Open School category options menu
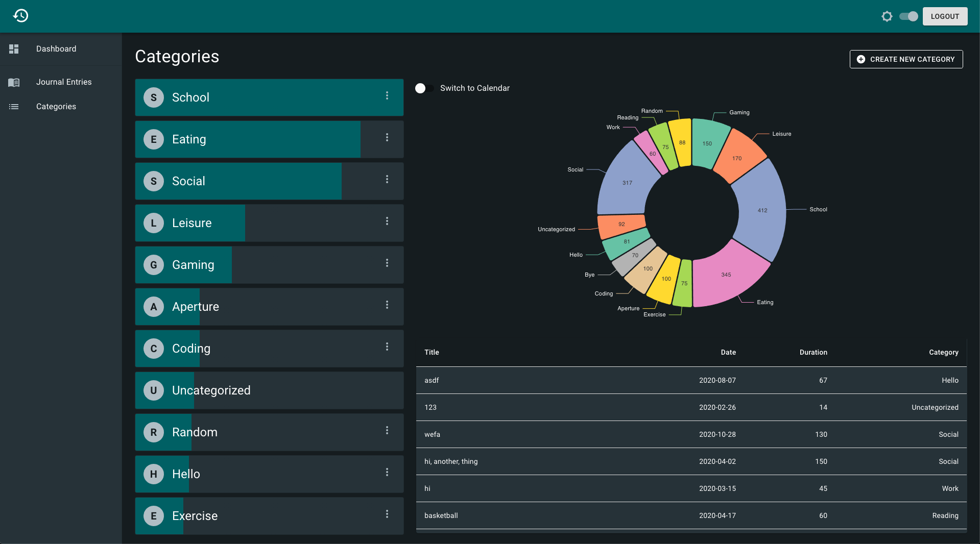Viewport: 980px width, 544px height. [387, 95]
